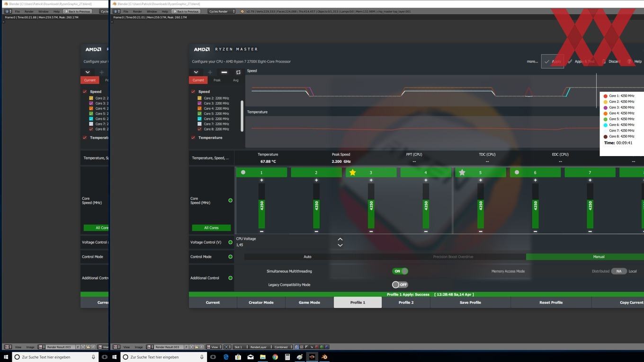644x362 pixels.
Task: Click more... link in Ryzen Master header
Action: point(532,62)
